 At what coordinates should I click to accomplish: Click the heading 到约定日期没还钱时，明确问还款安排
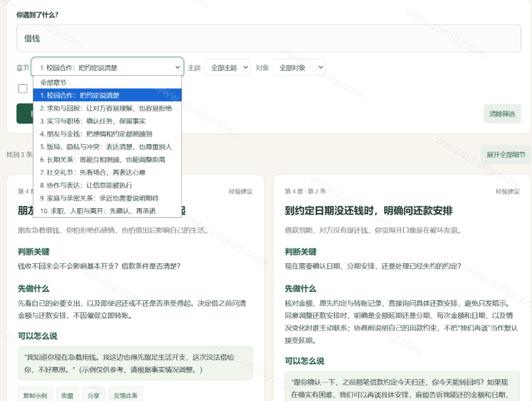(368, 211)
